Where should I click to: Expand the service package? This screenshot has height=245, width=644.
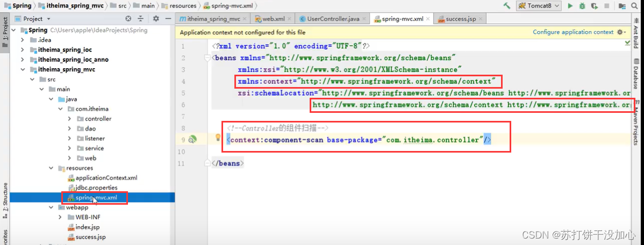(x=70, y=148)
